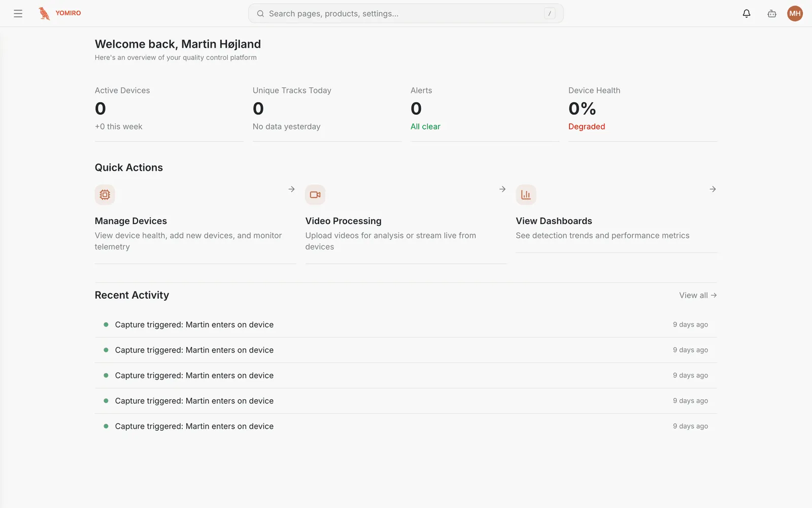Image resolution: width=812 pixels, height=508 pixels.
Task: Click the Manage Devices chip icon
Action: pos(105,195)
